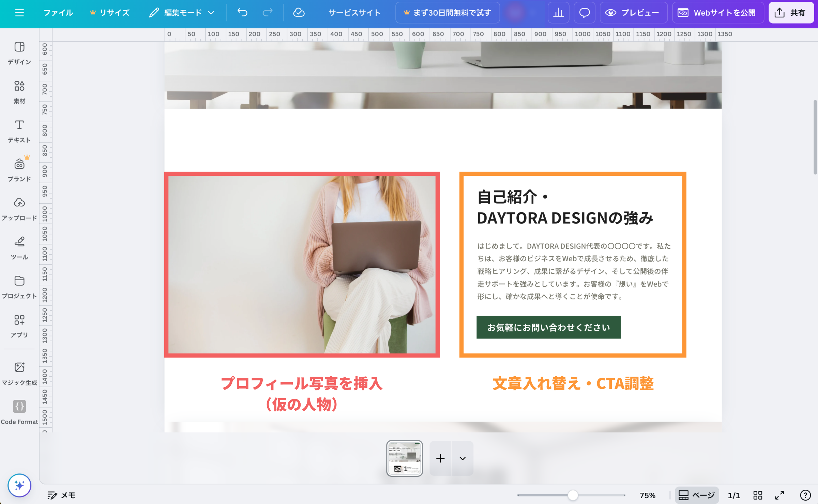This screenshot has height=504, width=818.
Task: Open the comments speech bubble
Action: 585,13
